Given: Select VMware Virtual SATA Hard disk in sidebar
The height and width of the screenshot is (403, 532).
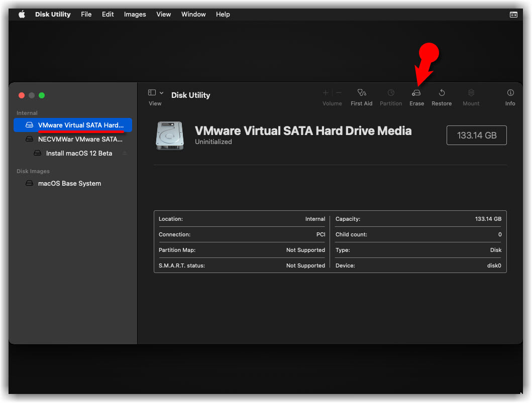Looking at the screenshot, I should pyautogui.click(x=73, y=125).
